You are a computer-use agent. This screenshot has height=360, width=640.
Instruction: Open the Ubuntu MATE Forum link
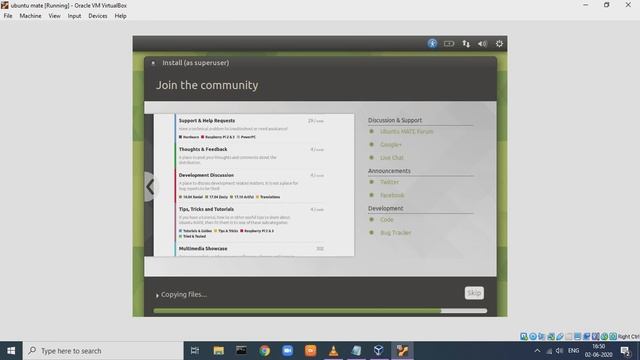[407, 131]
